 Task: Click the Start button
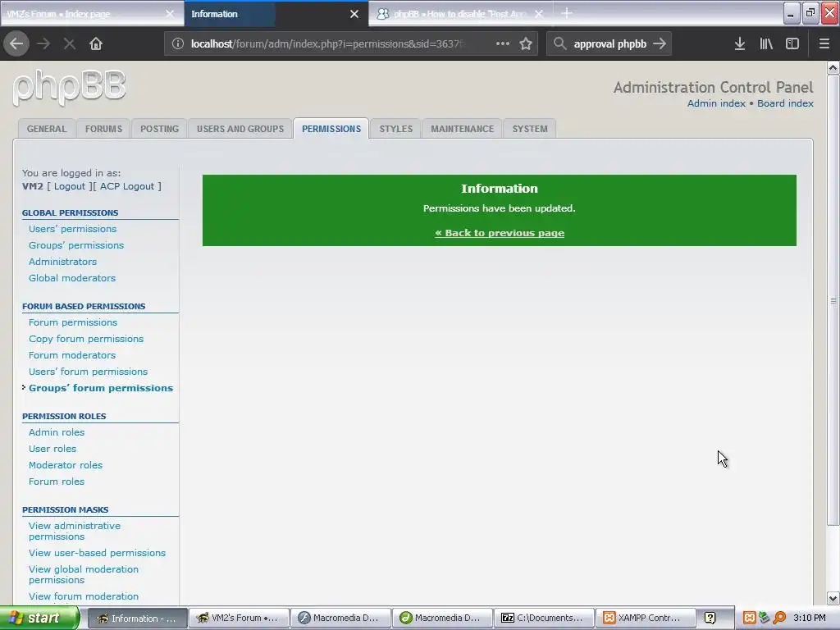coord(39,618)
